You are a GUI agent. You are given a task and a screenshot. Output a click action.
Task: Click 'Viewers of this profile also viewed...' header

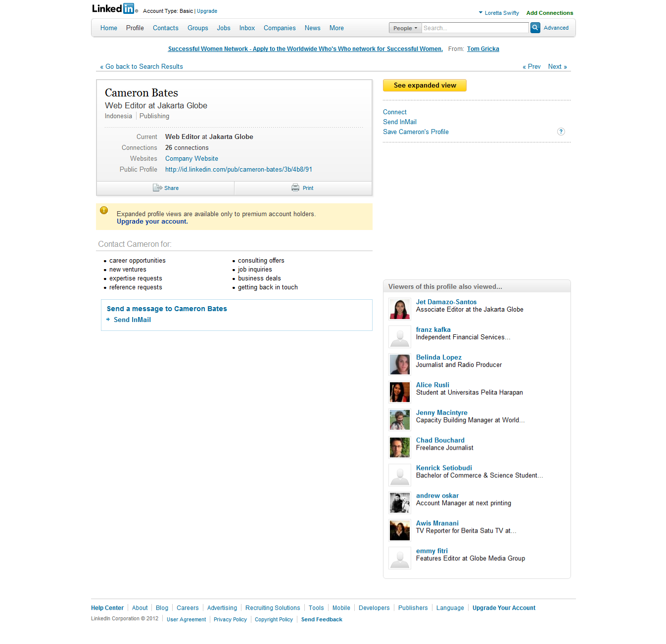tap(445, 287)
